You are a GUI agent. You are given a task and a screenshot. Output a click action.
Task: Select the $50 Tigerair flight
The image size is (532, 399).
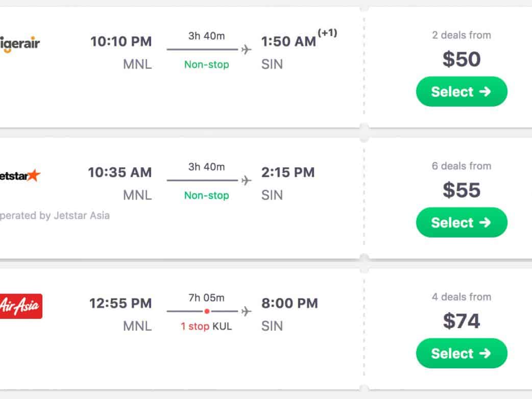[462, 91]
